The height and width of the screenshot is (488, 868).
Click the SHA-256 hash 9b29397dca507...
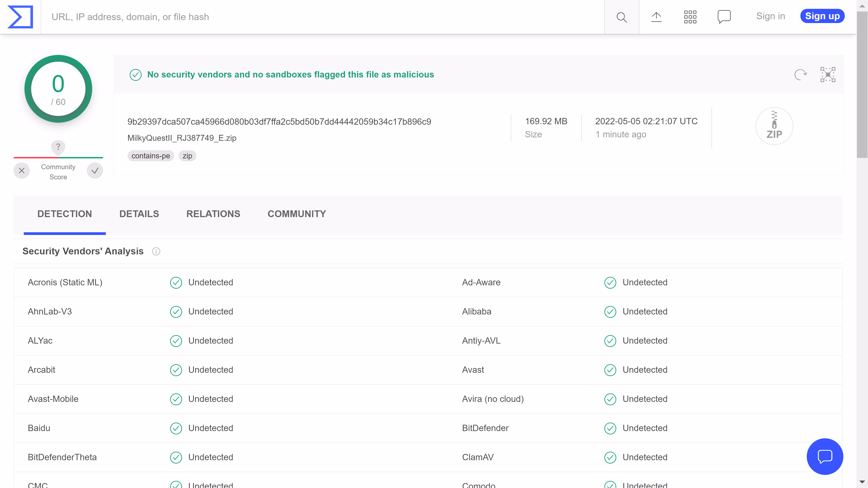(x=279, y=122)
